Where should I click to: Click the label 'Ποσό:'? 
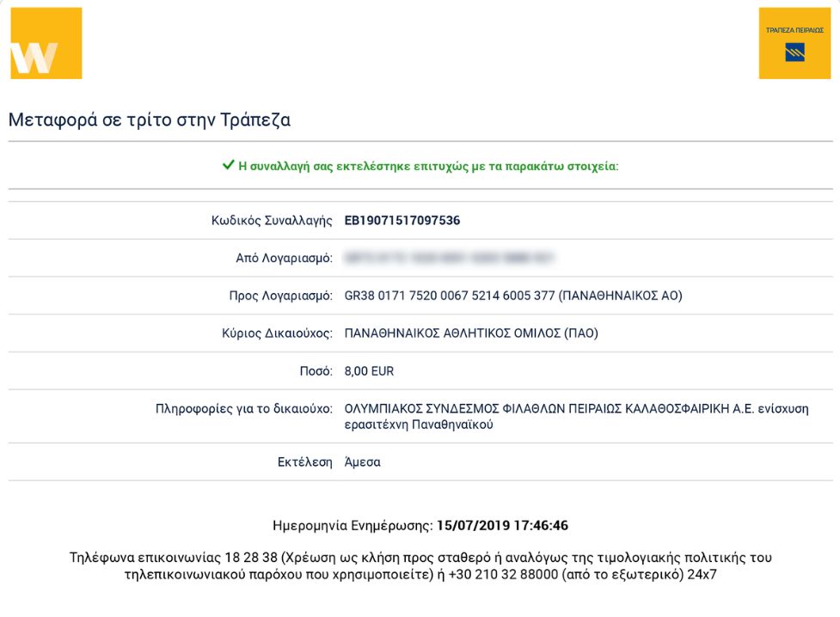point(316,371)
